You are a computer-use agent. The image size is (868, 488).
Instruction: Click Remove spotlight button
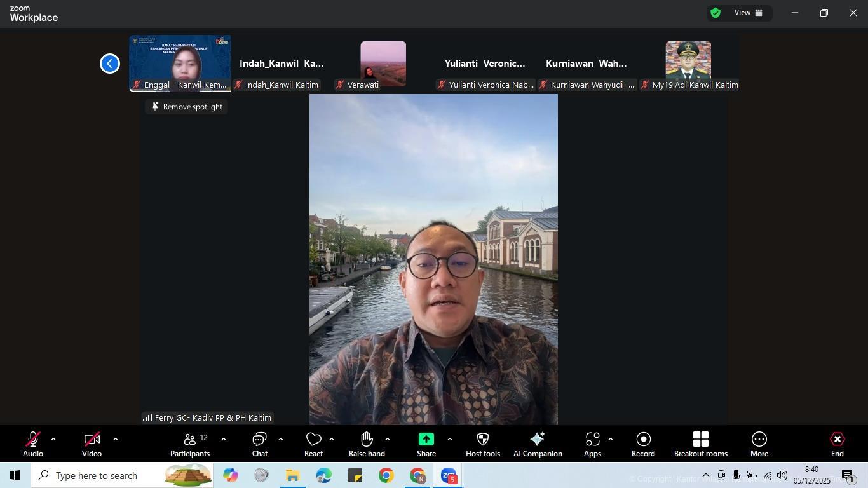(x=187, y=107)
